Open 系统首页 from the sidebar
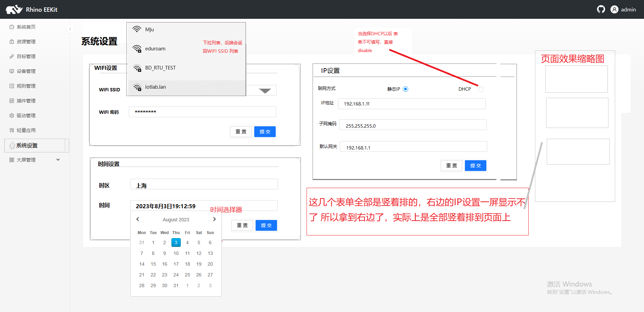The height and width of the screenshot is (312, 644). [26, 27]
